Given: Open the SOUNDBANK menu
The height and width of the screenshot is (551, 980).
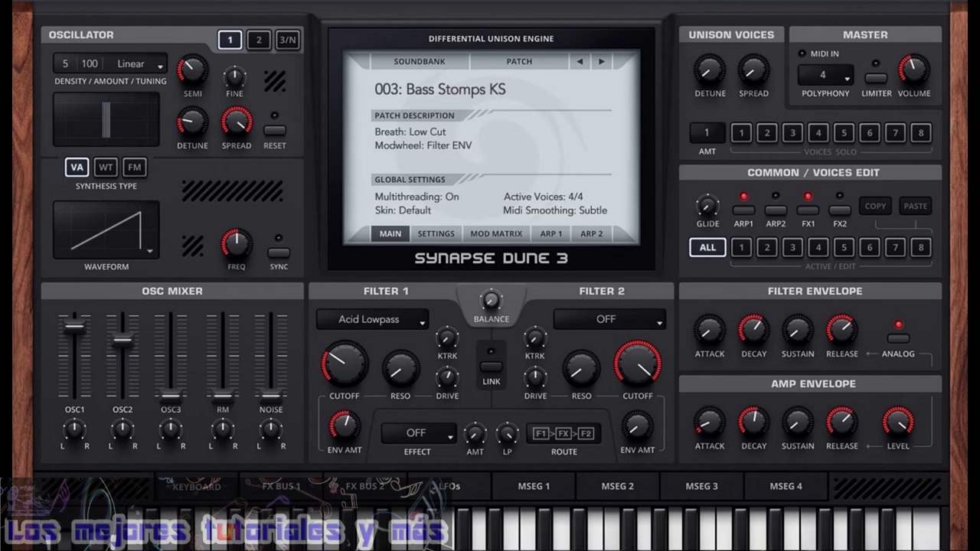Looking at the screenshot, I should 420,61.
